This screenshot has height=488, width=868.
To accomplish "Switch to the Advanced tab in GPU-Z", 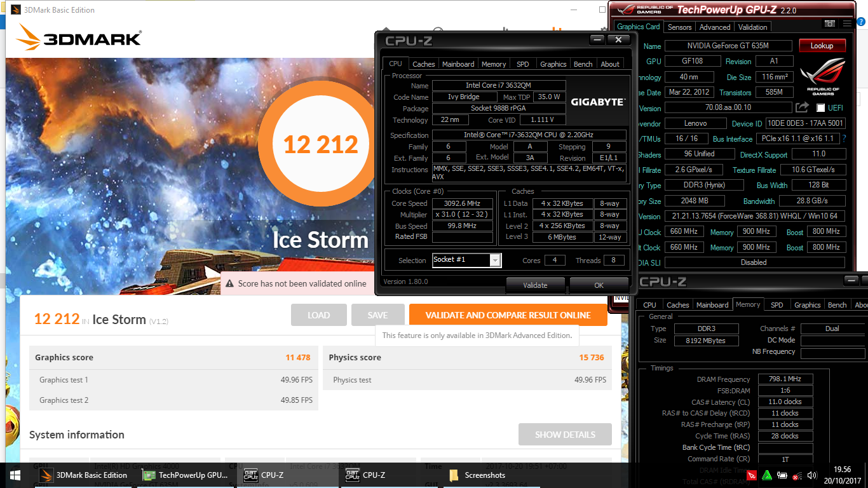I will click(715, 27).
